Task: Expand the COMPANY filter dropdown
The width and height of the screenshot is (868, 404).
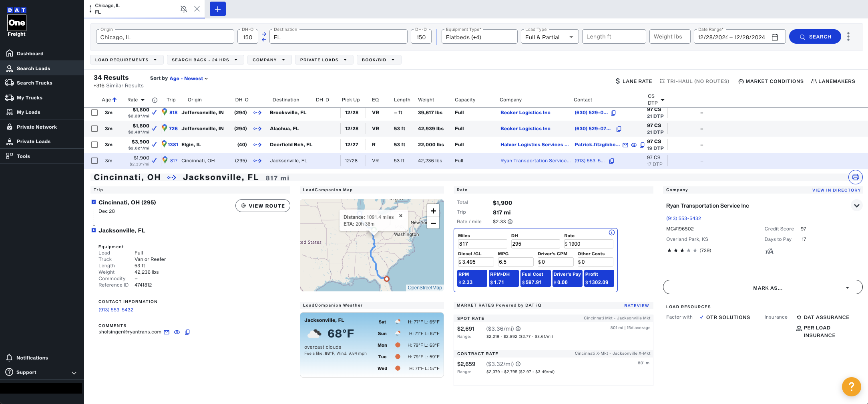Action: [x=269, y=60]
